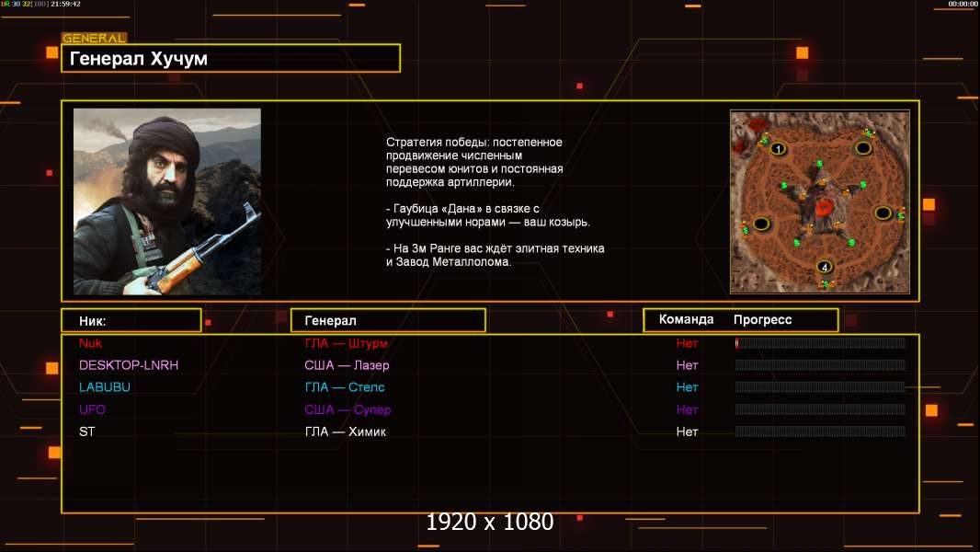
Task: Click 'ГЛА — Химик' general entry
Action: click(345, 431)
